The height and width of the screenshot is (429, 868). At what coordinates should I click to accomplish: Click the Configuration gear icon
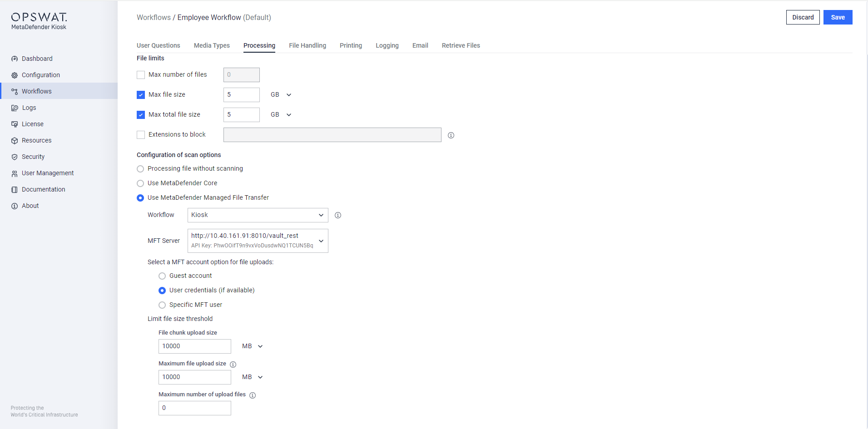[15, 75]
